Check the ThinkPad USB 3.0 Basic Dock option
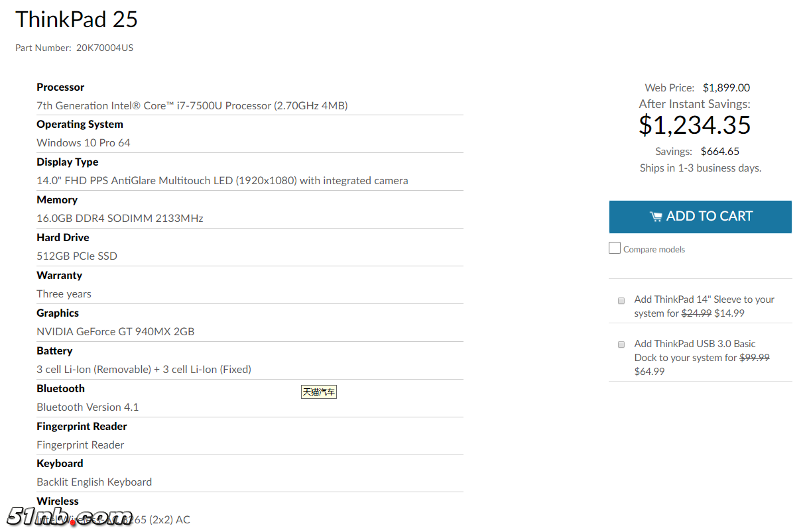Screen dimensions: 803x532 [x=621, y=345]
